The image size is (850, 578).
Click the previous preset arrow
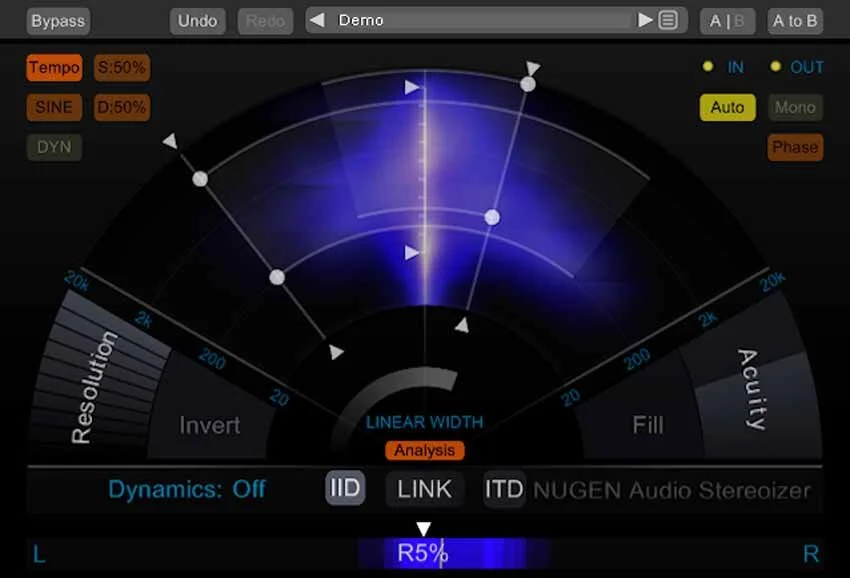[x=316, y=20]
